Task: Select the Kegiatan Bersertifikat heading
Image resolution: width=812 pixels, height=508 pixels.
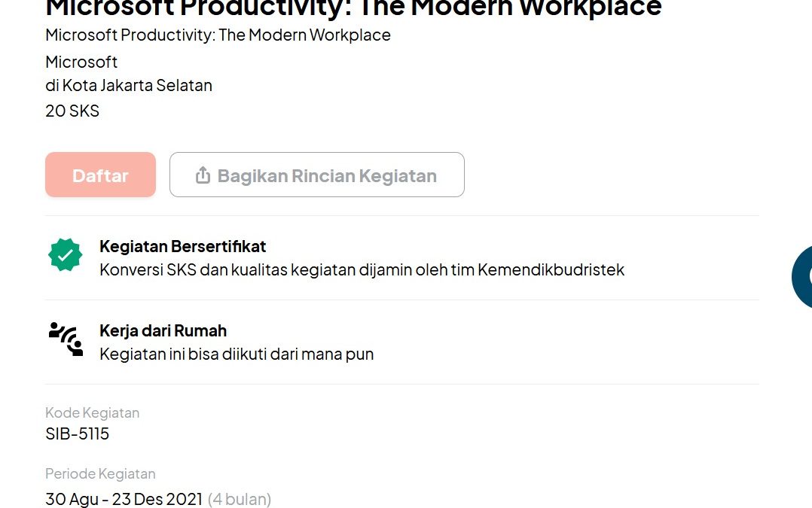Action: (183, 246)
